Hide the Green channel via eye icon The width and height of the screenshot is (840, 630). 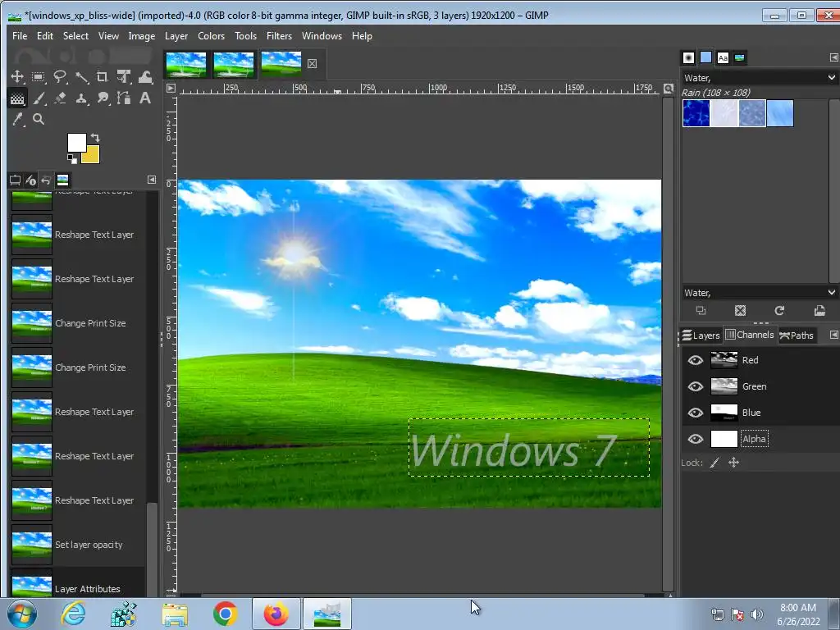pos(696,386)
